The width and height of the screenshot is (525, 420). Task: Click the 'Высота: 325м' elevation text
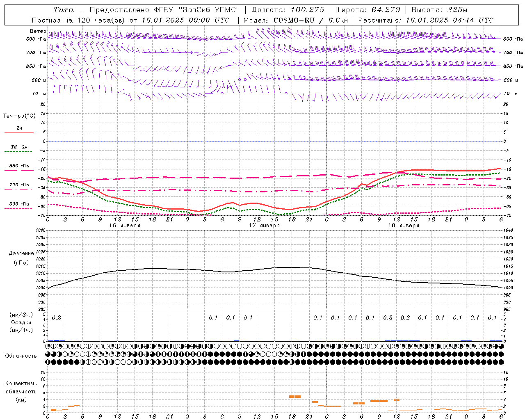[x=439, y=10]
